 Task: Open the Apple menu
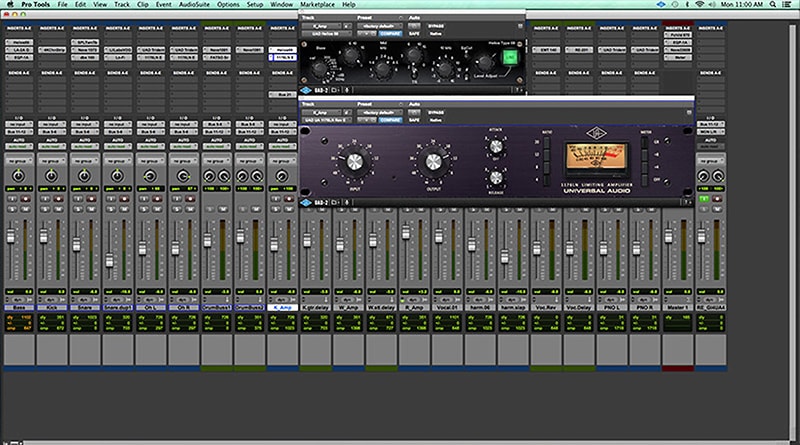coord(10,4)
